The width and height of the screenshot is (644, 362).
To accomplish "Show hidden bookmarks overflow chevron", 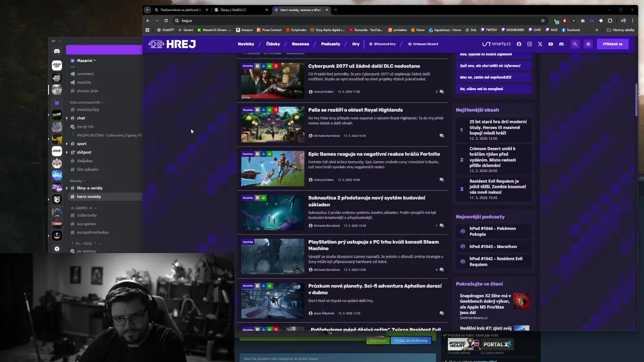I will [x=597, y=30].
